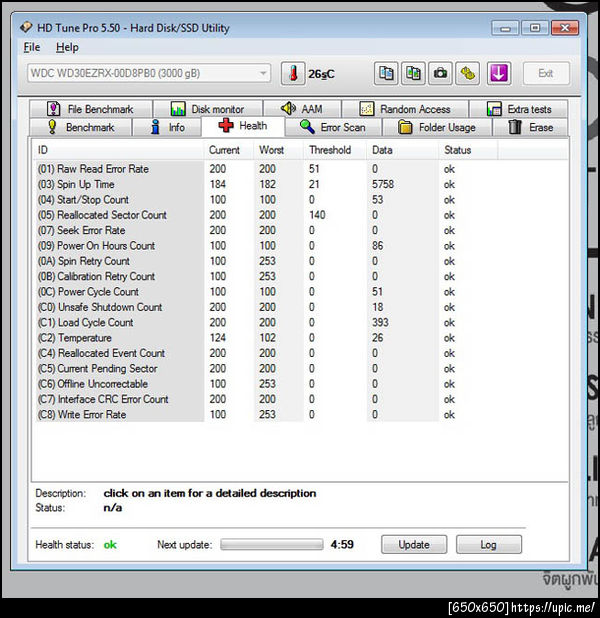Open the options settings icon
The width and height of the screenshot is (600, 618).
(468, 73)
